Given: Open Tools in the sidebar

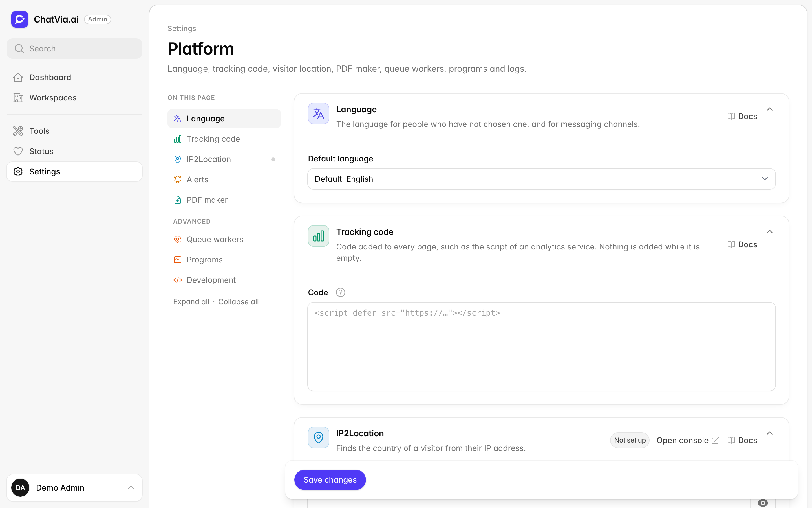Looking at the screenshot, I should tap(74, 131).
